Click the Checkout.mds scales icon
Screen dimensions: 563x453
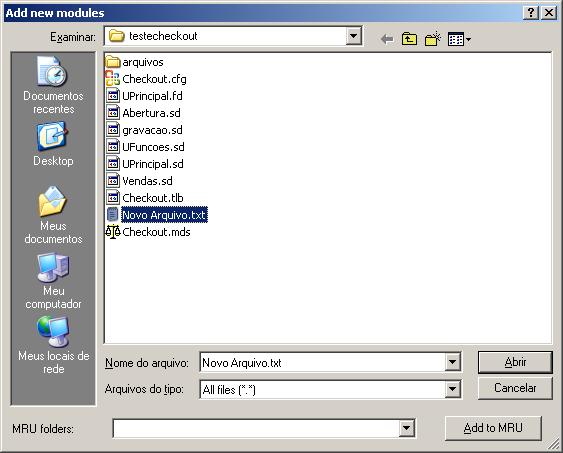tap(113, 232)
